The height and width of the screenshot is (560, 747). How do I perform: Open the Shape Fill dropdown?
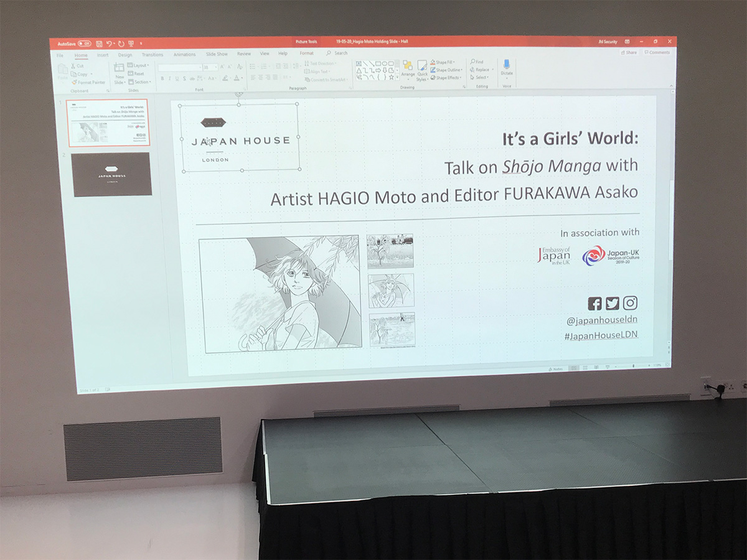click(443, 62)
